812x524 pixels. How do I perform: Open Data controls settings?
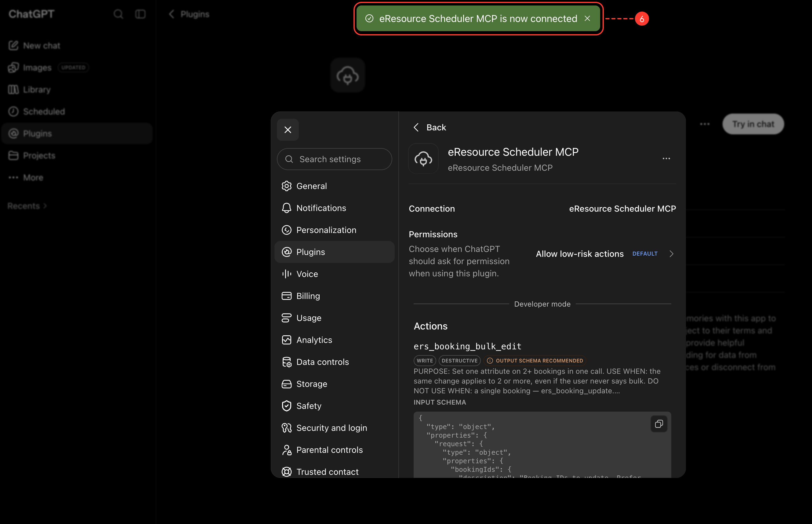pyautogui.click(x=334, y=362)
